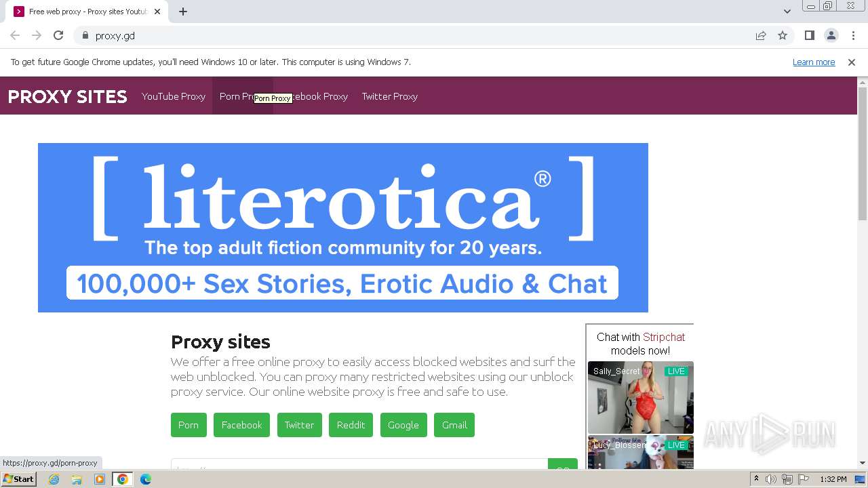The image size is (868, 488).
Task: Launch Internet Explorer from taskbar
Action: (x=54, y=479)
